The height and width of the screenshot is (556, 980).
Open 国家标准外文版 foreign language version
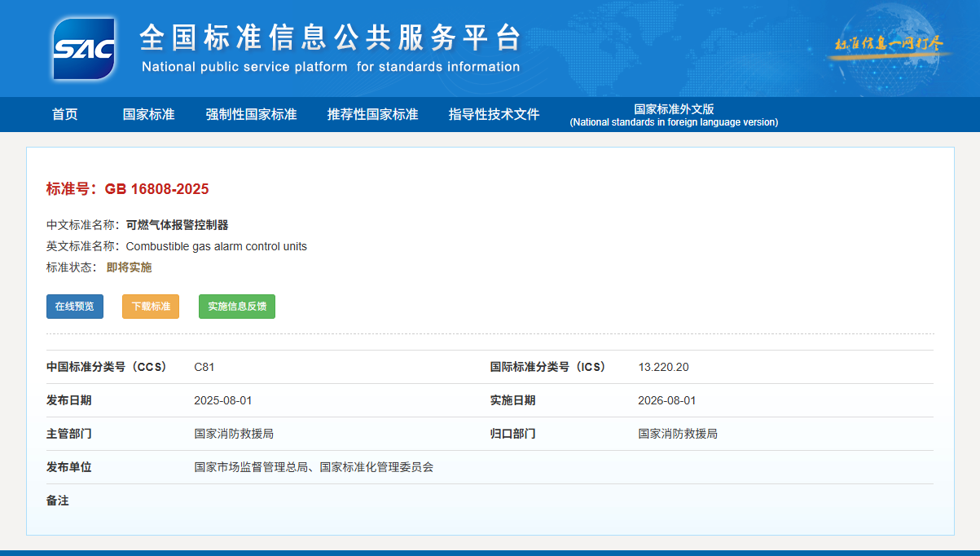[x=674, y=115]
